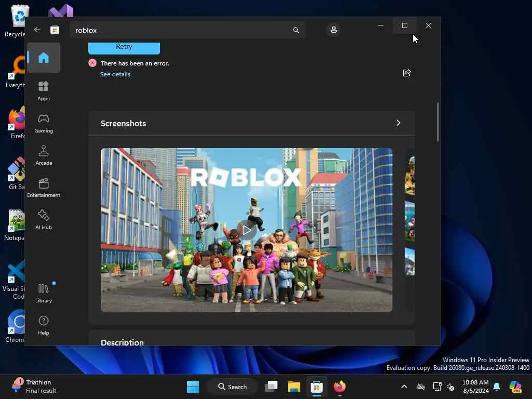
Task: Select the Git Bash desktop shortcut
Action: 16,174
